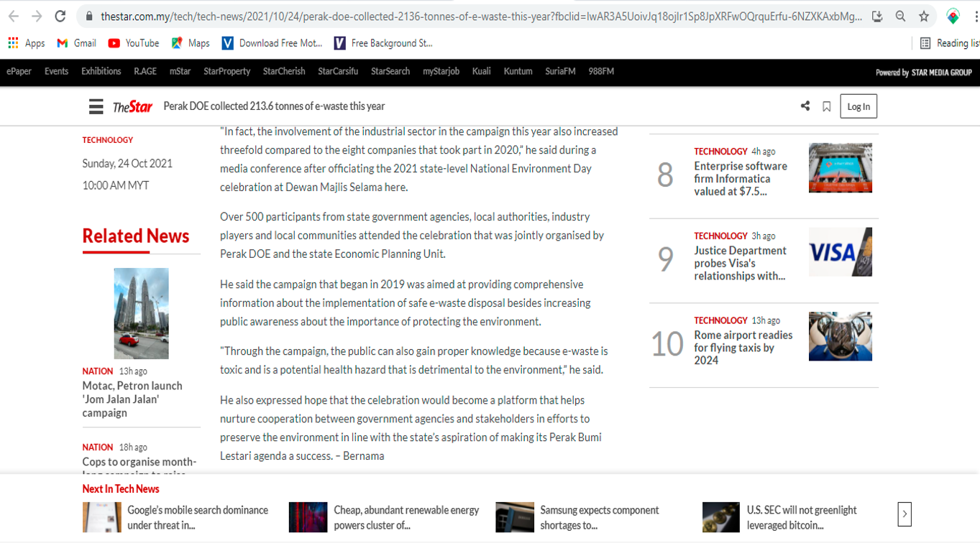Click the install app icon in address bar
Image resolution: width=980 pixels, height=551 pixels.
[877, 16]
